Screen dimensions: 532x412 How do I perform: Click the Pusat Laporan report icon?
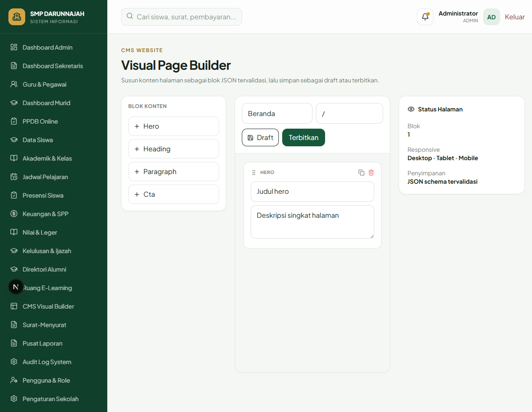pos(14,343)
